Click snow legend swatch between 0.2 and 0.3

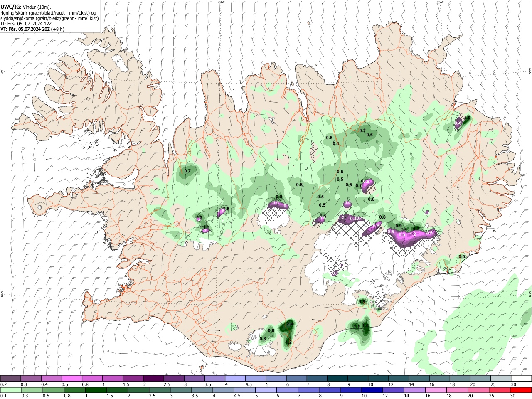(x=10, y=378)
